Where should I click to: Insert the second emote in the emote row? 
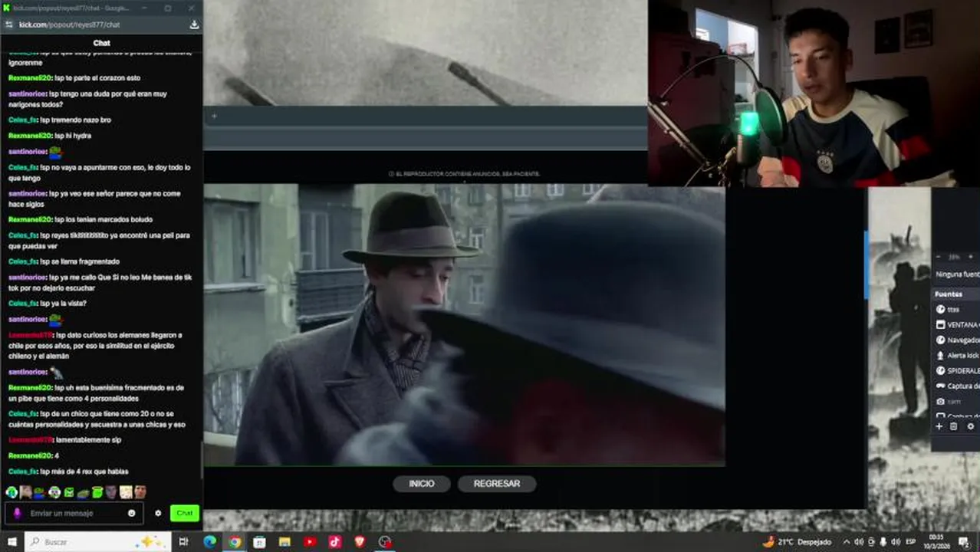(x=26, y=492)
